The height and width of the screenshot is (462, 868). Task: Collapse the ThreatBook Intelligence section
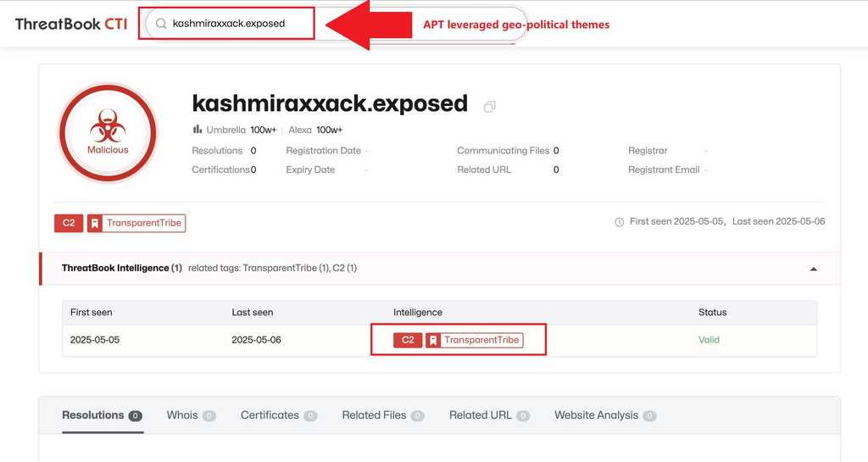(813, 269)
